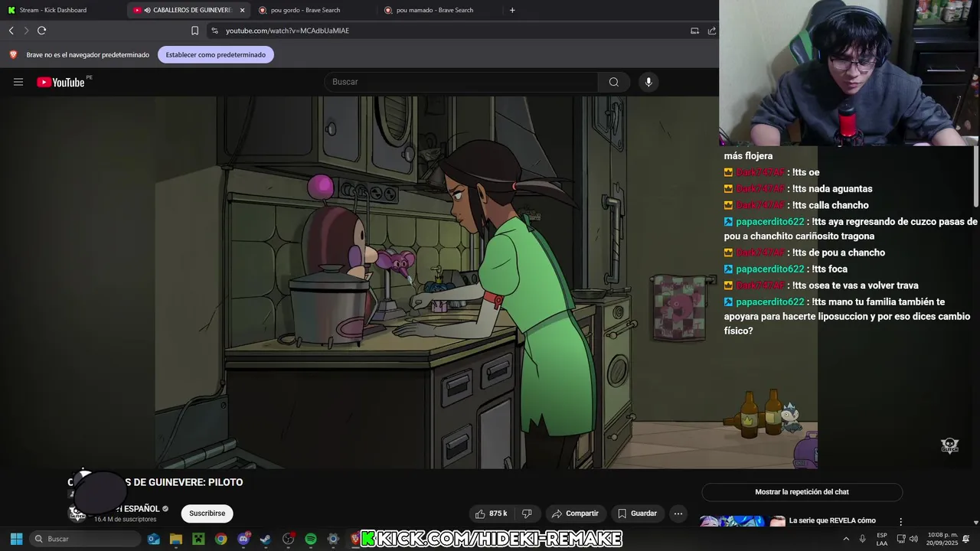980x551 pixels.
Task: Open options menu for La serie que REVELA video
Action: [900, 521]
